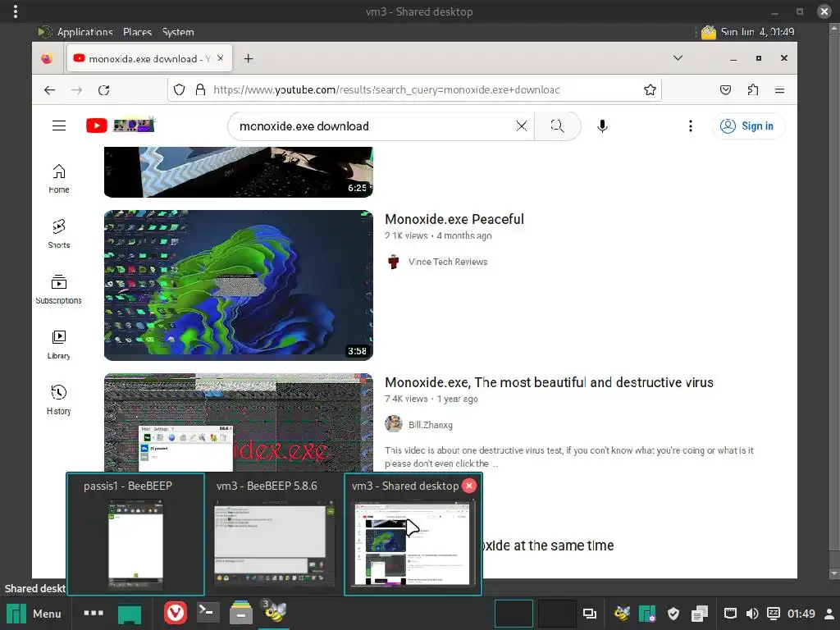Open the mail notification icon in panel
Screen dimensions: 840x630
click(x=708, y=32)
